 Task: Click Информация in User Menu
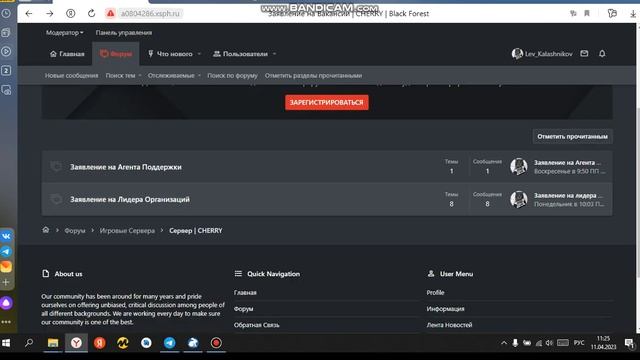[445, 309]
